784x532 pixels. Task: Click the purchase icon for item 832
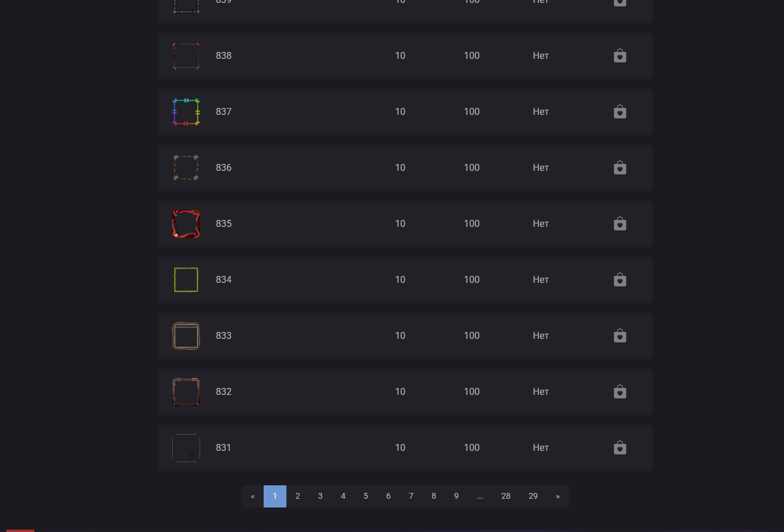pos(620,392)
